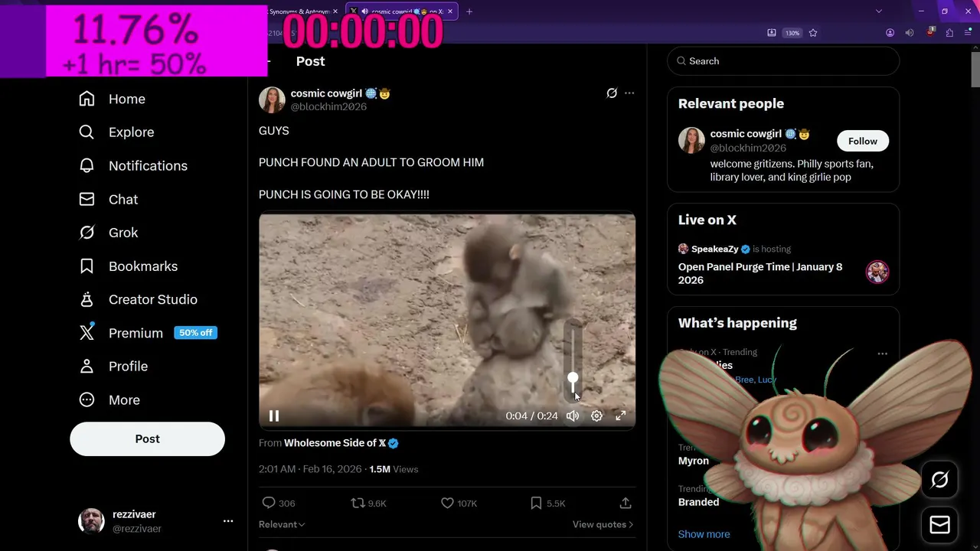The height and width of the screenshot is (551, 980).
Task: Open Explore from the sidebar
Action: tap(116, 132)
